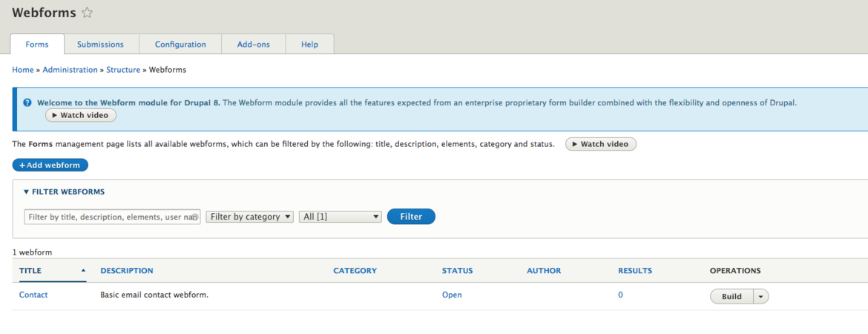Play the Watch video button beside Forms description
The width and height of the screenshot is (868, 334).
[600, 144]
